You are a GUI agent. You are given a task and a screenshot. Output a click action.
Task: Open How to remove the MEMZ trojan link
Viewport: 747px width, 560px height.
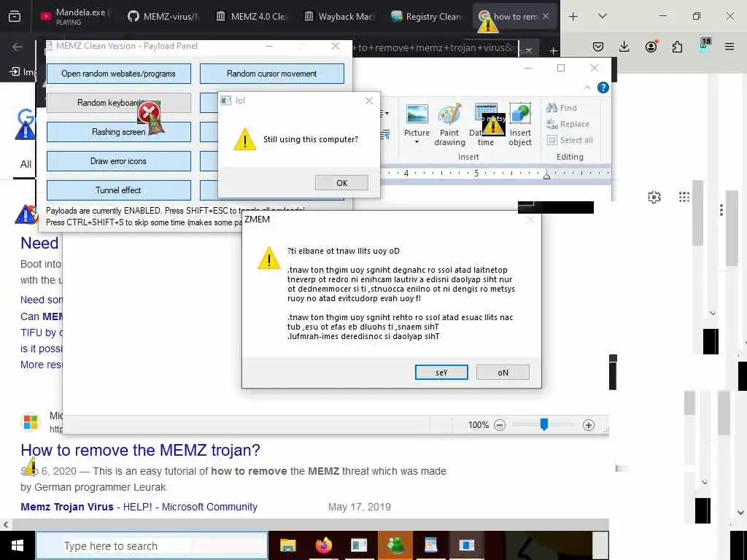click(x=141, y=450)
